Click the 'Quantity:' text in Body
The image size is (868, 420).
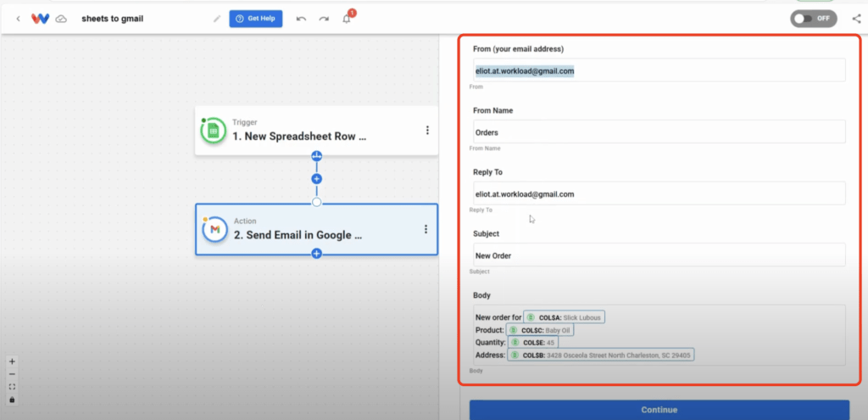click(491, 343)
